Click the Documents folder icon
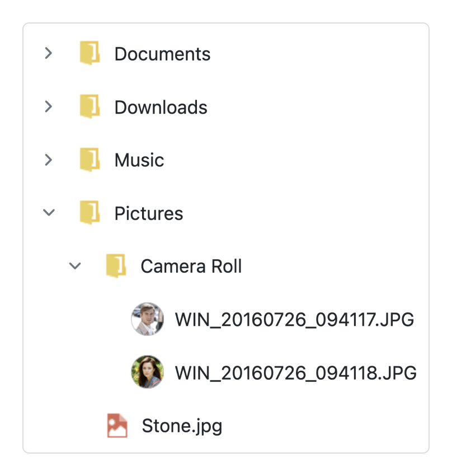 (x=90, y=53)
